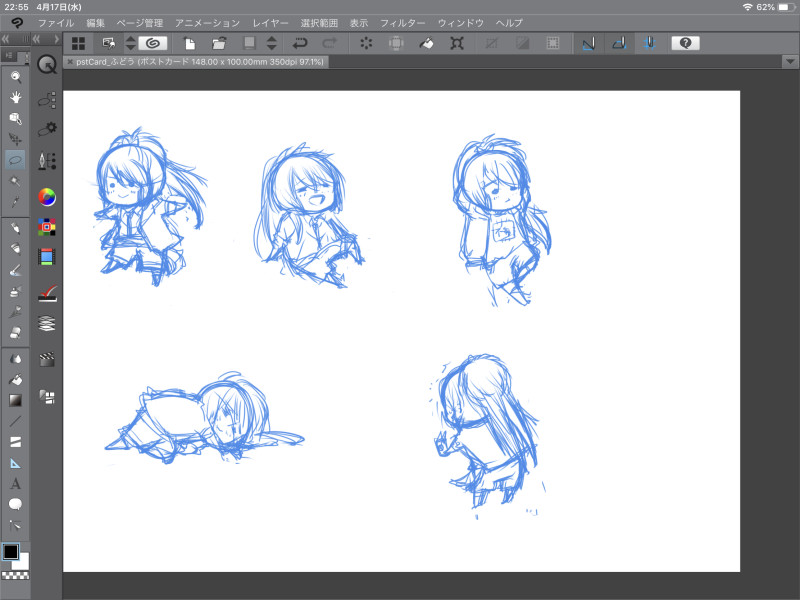Select the Frame border tool
Viewport: 800px width, 600px height.
coord(16,442)
